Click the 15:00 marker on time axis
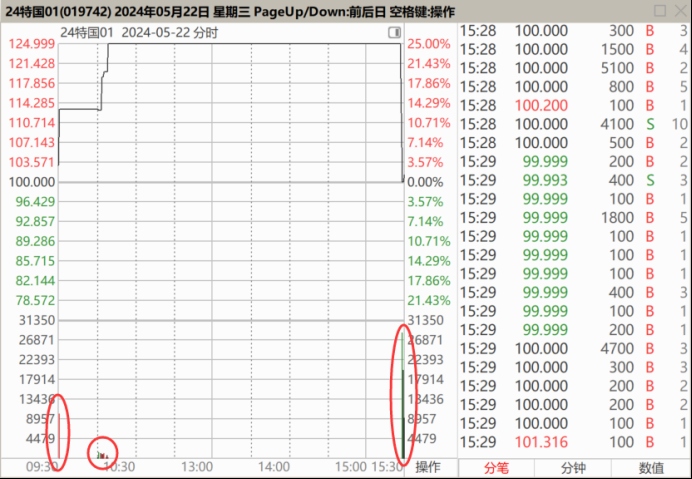 (x=350, y=467)
